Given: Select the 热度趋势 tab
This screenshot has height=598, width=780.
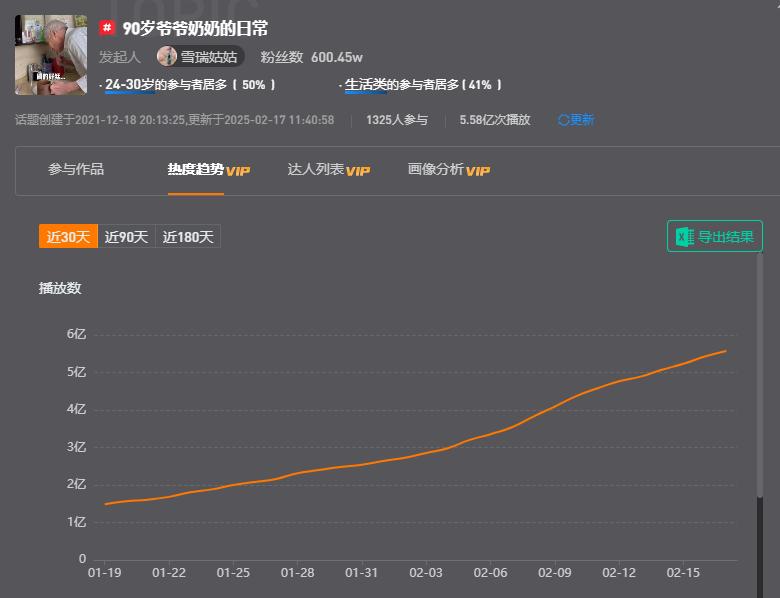Looking at the screenshot, I should (x=195, y=170).
